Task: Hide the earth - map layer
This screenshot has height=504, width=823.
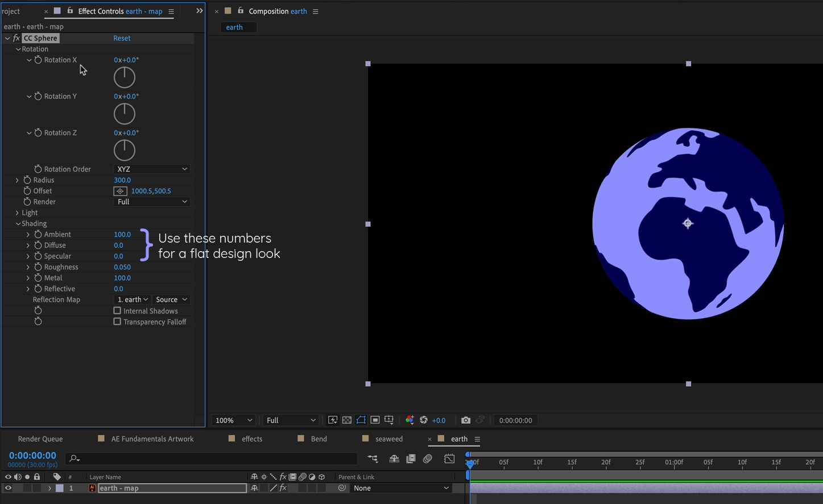Action: 7,488
